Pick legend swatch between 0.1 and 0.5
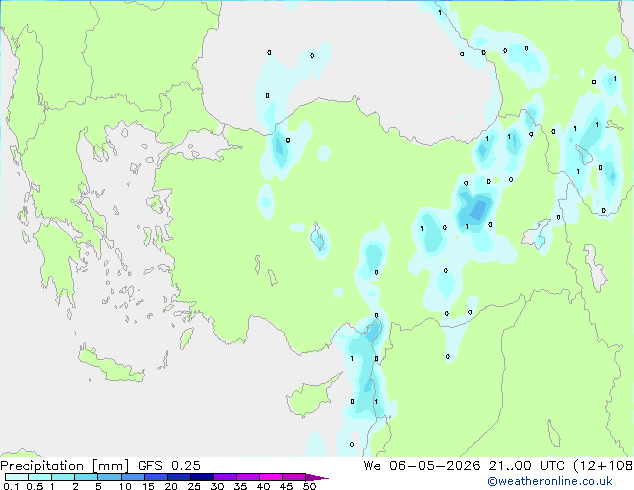This screenshot has width=634, height=490. pyautogui.click(x=17, y=477)
